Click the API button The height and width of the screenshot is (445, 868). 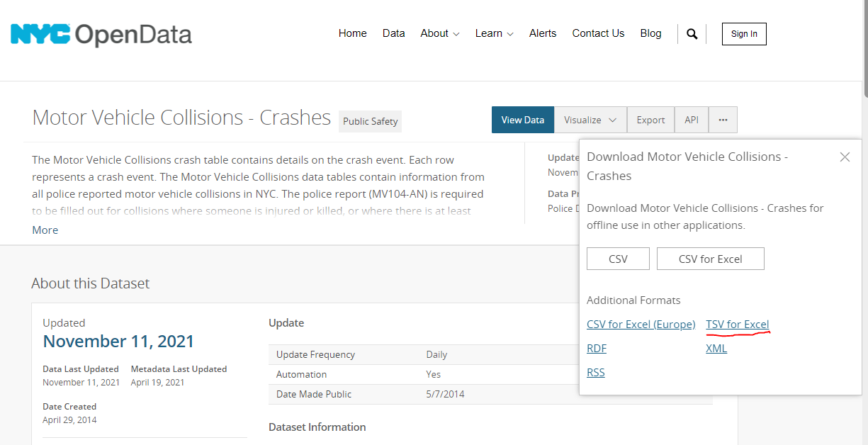pyautogui.click(x=692, y=120)
